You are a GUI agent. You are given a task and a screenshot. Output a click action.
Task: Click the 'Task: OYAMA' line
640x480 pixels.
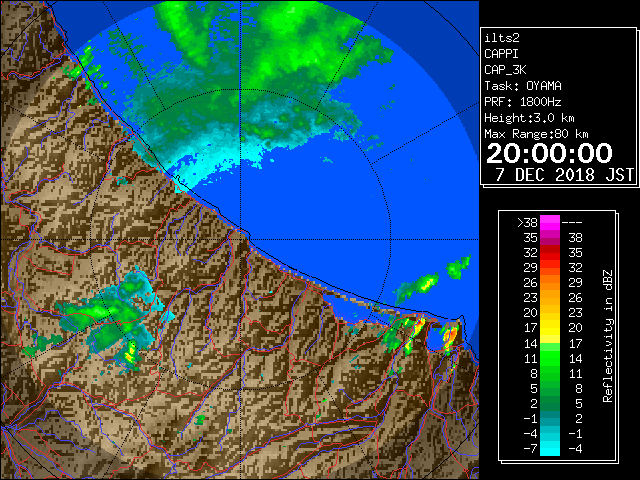523,86
